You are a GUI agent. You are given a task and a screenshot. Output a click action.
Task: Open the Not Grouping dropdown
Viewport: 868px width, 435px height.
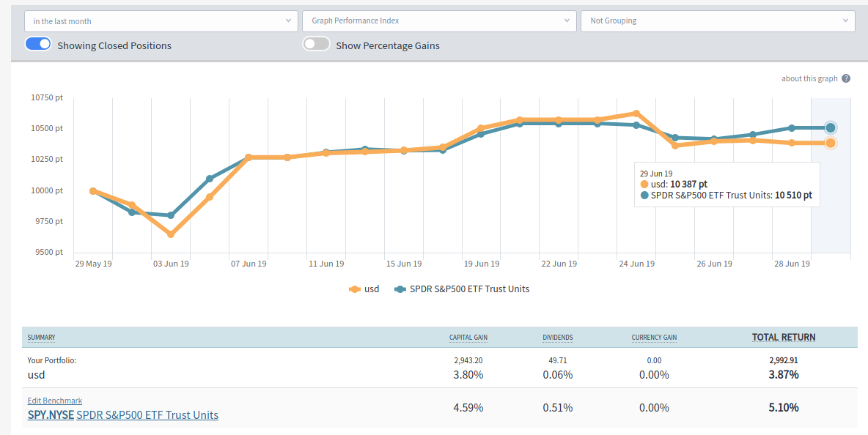717,21
